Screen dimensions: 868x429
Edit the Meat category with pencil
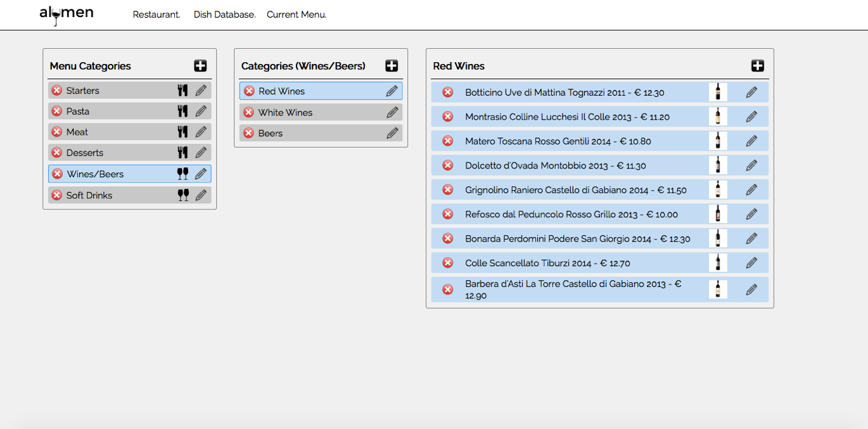tap(201, 132)
